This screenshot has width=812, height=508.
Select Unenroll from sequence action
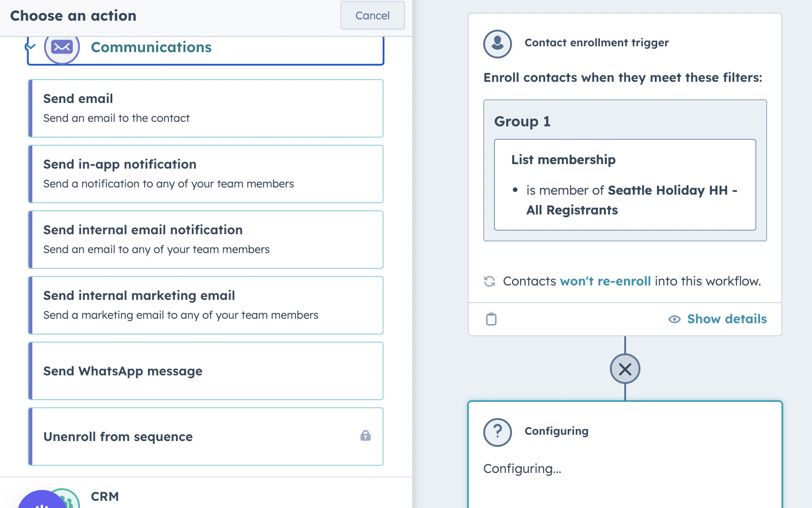(193, 437)
